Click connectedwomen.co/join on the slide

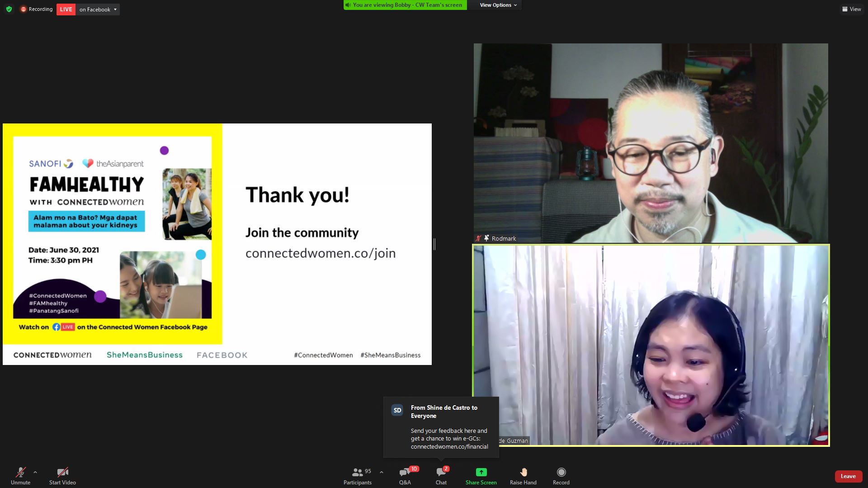(x=321, y=253)
